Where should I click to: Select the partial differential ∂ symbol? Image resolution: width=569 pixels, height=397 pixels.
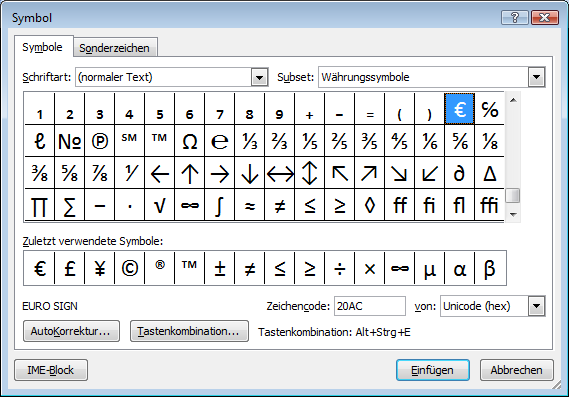pyautogui.click(x=459, y=173)
